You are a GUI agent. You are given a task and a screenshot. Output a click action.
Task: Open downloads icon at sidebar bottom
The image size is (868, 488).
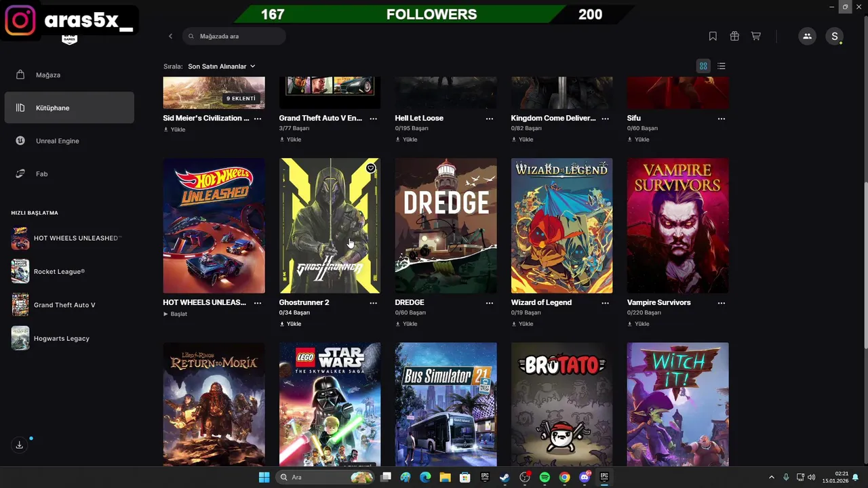click(19, 445)
